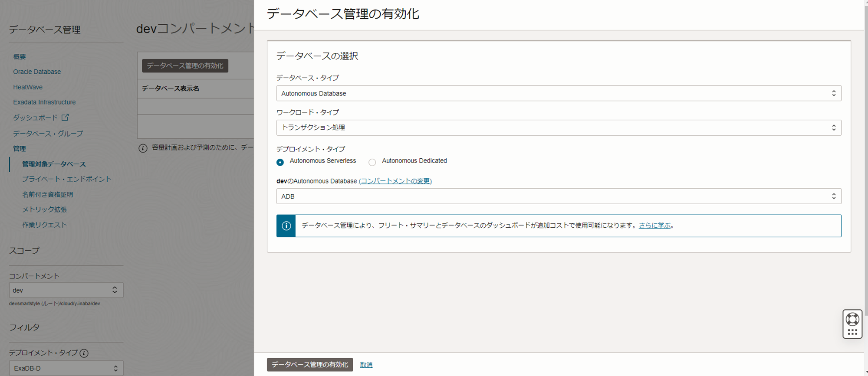Open the ExaDB-D deployment type filter dropdown
Viewport: 868px width, 376px height.
click(x=66, y=368)
